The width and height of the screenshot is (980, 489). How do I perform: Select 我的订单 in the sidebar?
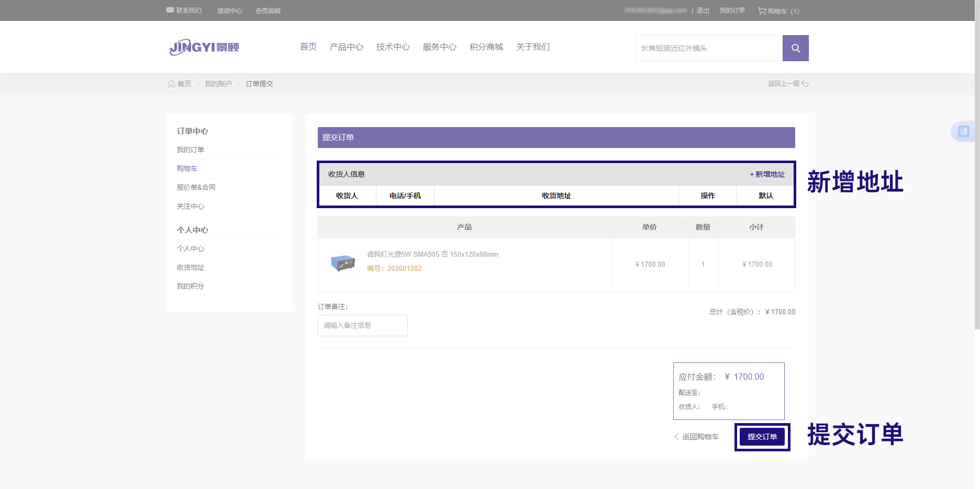click(x=191, y=150)
